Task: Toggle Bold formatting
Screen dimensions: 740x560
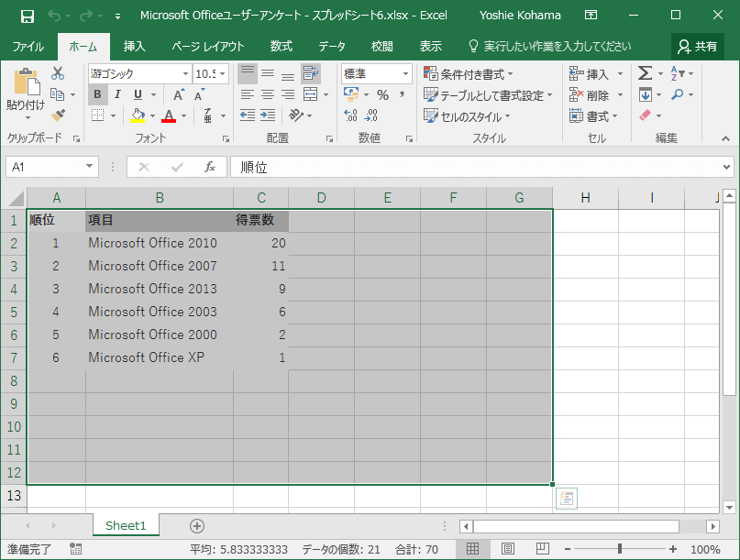Action: tap(97, 94)
